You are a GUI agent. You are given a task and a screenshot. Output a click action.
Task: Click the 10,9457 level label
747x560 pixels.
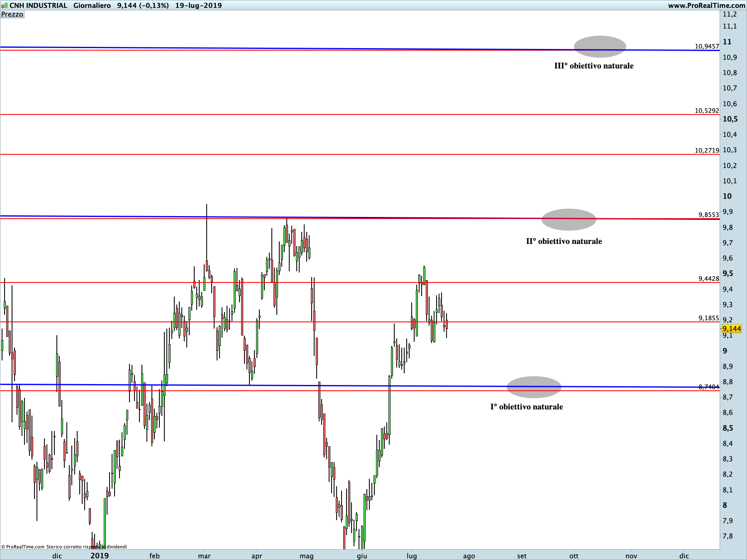(707, 46)
